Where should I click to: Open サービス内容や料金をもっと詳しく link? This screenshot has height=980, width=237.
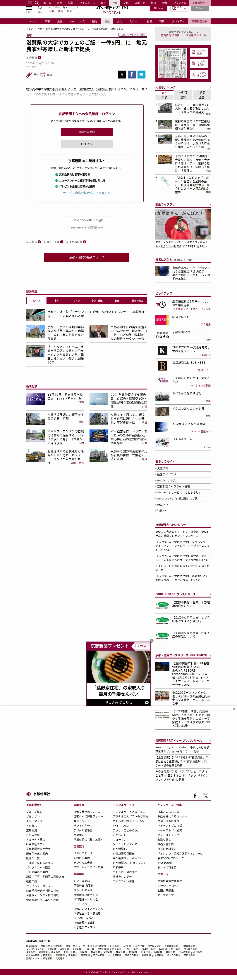tap(87, 193)
